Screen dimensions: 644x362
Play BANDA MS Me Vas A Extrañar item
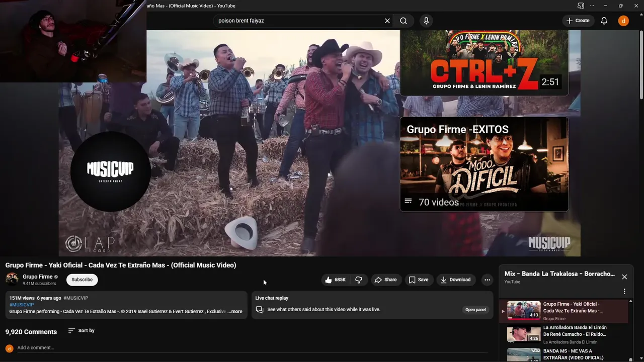pos(563,355)
